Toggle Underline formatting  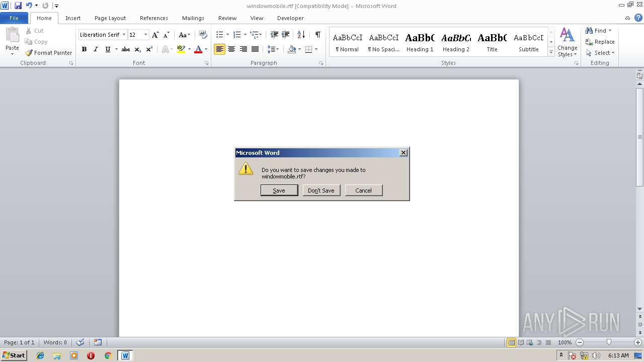(x=107, y=49)
